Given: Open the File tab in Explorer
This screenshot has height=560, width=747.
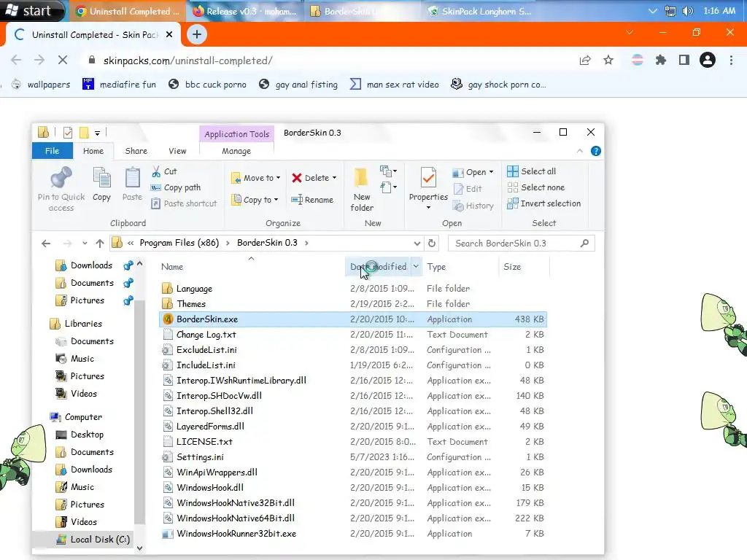Looking at the screenshot, I should click(x=53, y=151).
